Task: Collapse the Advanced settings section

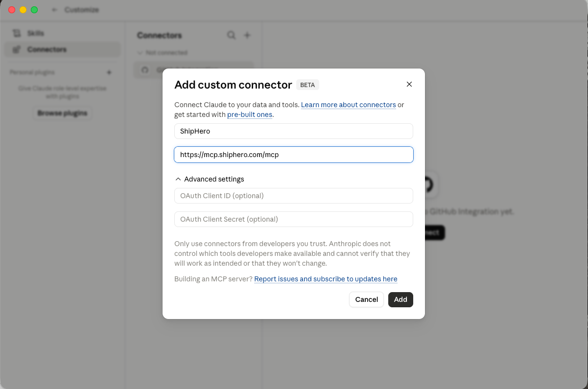Action: [210, 179]
